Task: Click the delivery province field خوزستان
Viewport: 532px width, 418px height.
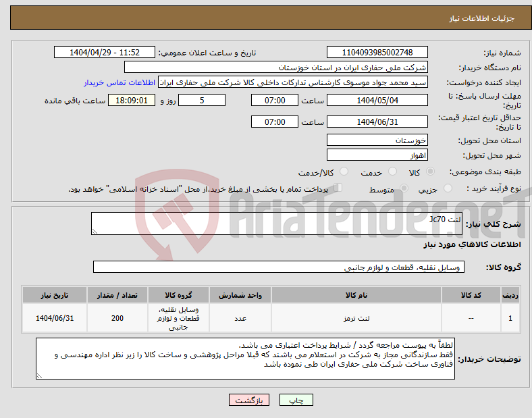Action: pos(377,140)
